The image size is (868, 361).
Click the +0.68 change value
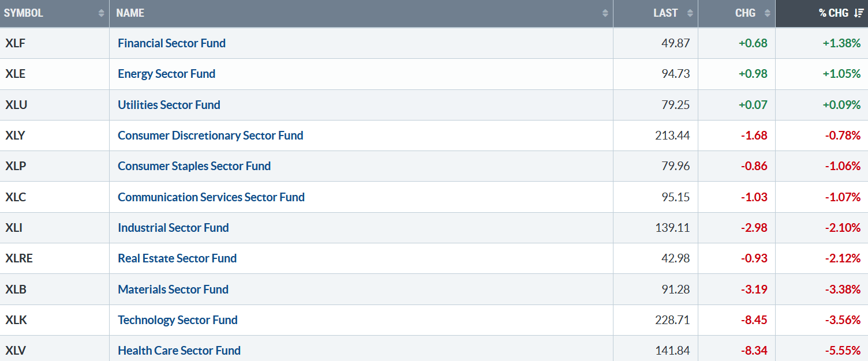pos(753,43)
